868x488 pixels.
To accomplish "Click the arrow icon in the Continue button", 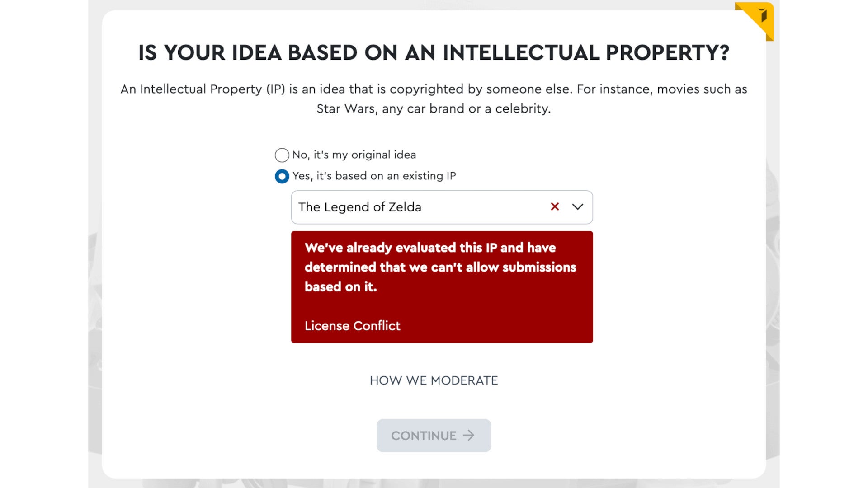I will click(469, 436).
